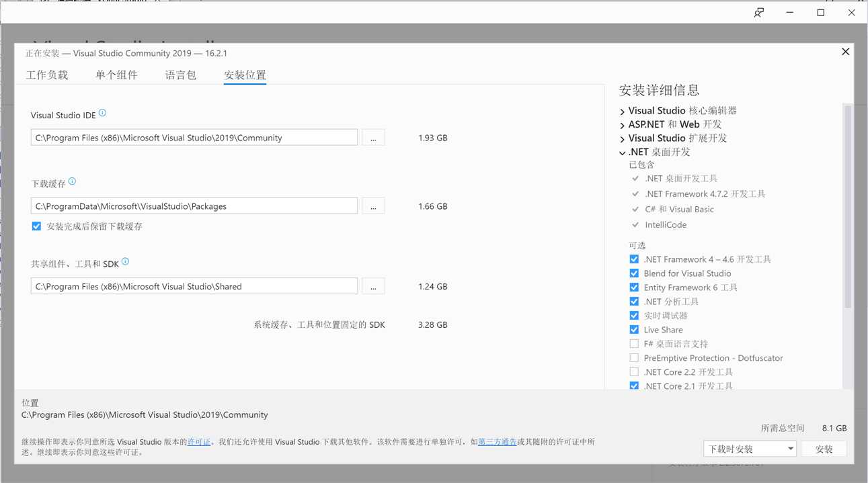Click info icon next to 共享组件、工具和 SDK

(x=125, y=262)
